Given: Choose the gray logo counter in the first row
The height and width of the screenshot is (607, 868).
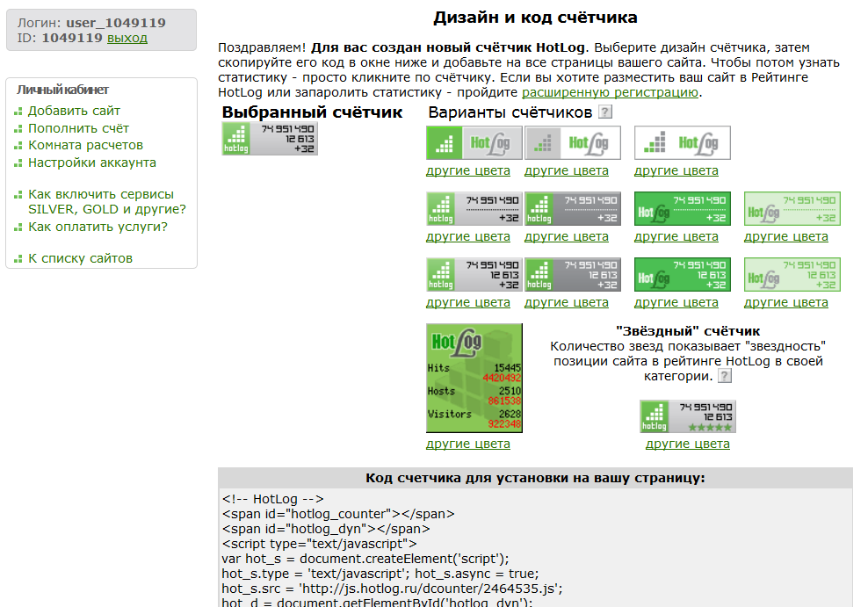Looking at the screenshot, I should tap(573, 143).
